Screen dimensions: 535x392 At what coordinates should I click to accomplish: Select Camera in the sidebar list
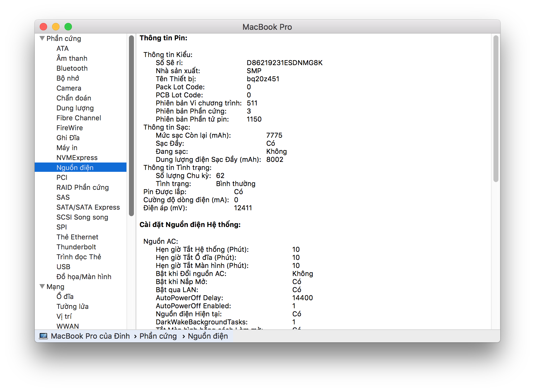click(x=69, y=88)
